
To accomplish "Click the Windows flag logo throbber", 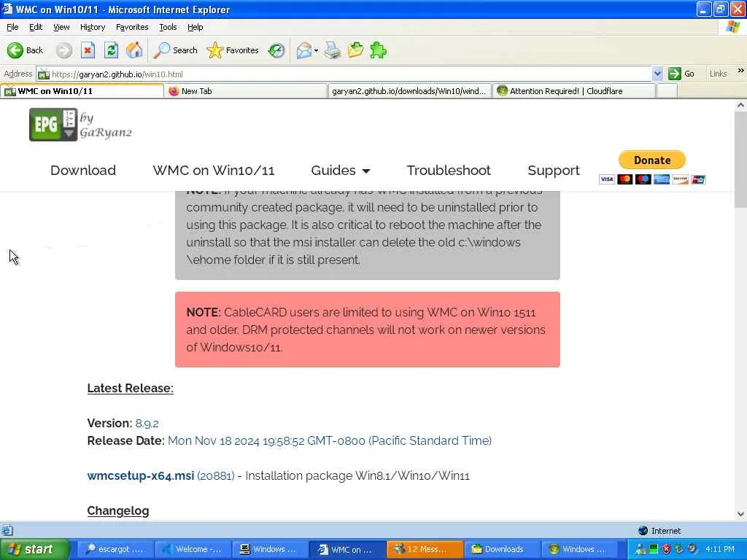I will pyautogui.click(x=733, y=27).
